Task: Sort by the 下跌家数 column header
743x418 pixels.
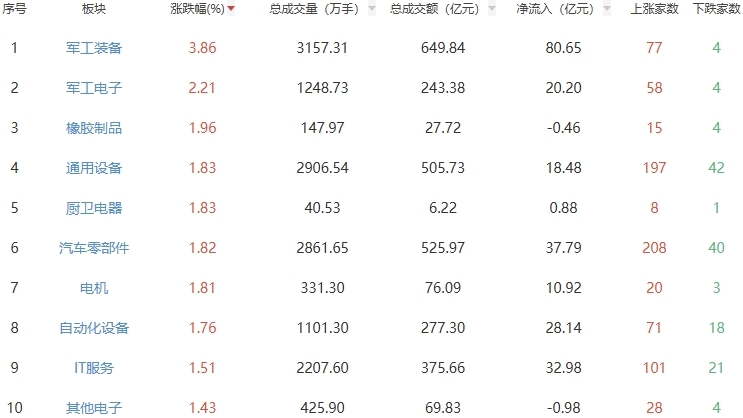Action: coord(716,9)
